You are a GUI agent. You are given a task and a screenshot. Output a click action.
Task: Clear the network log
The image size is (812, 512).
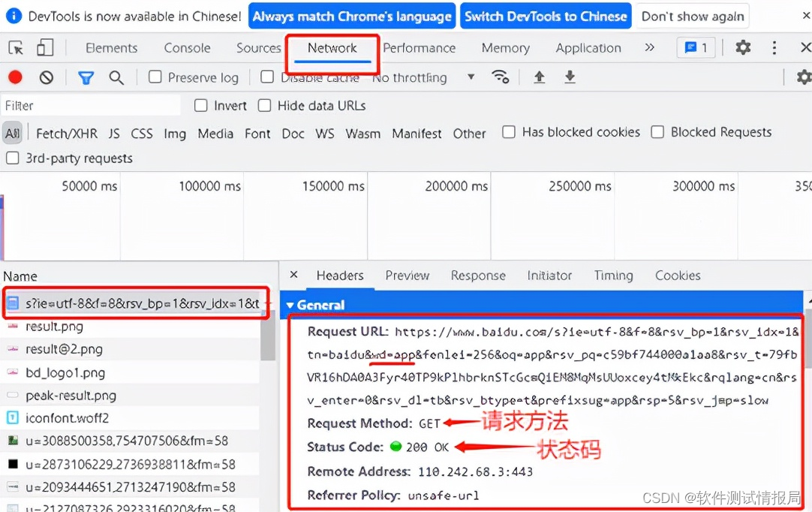pyautogui.click(x=47, y=77)
